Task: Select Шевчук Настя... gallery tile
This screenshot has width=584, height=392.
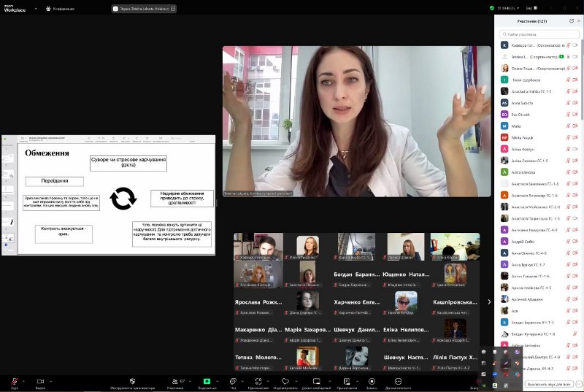Action: (x=406, y=357)
